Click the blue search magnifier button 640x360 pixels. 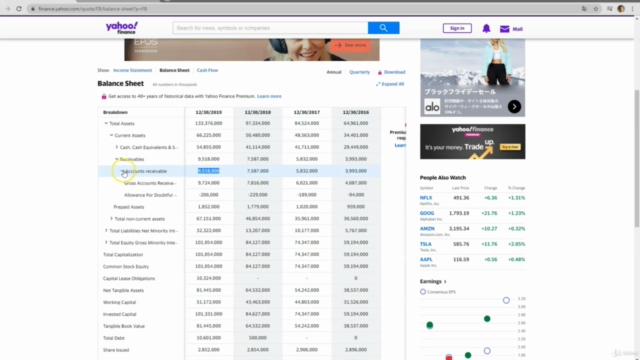[x=383, y=28]
